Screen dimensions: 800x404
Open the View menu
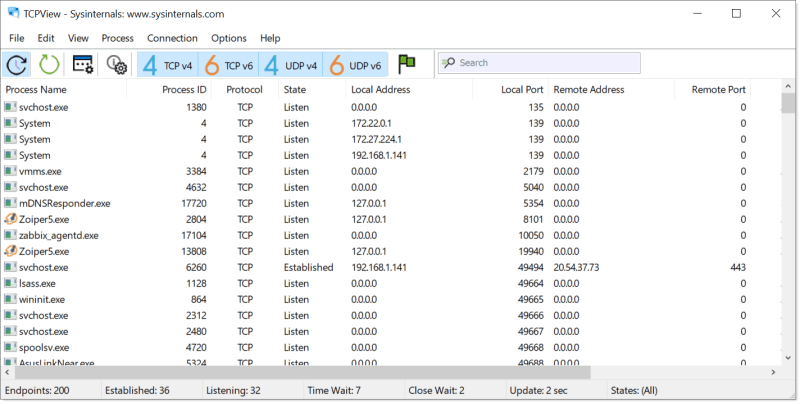(x=78, y=38)
